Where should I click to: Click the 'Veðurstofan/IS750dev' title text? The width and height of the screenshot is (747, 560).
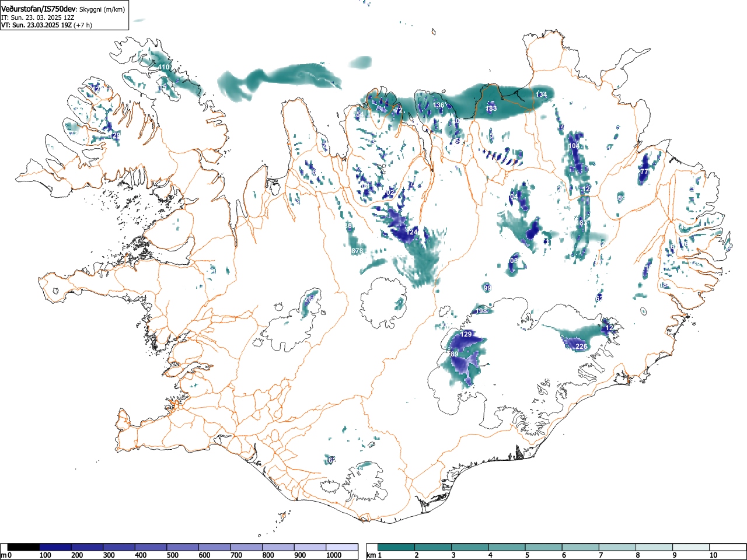coord(39,9)
